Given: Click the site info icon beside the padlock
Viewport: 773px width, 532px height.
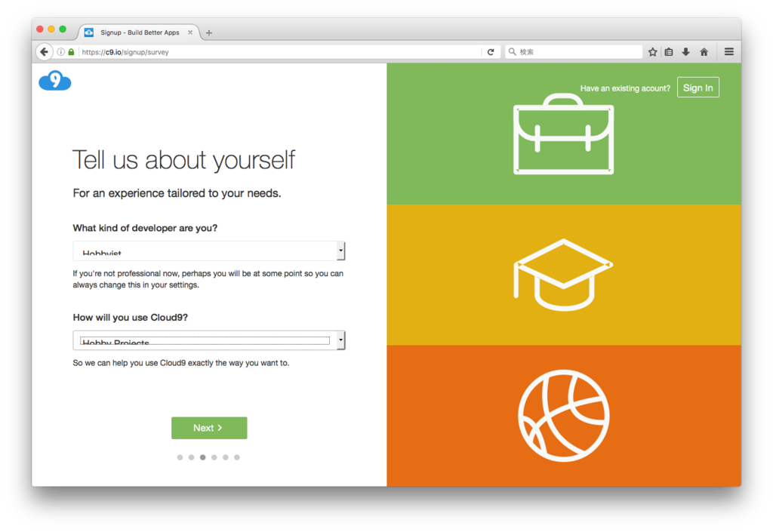Looking at the screenshot, I should pyautogui.click(x=60, y=52).
